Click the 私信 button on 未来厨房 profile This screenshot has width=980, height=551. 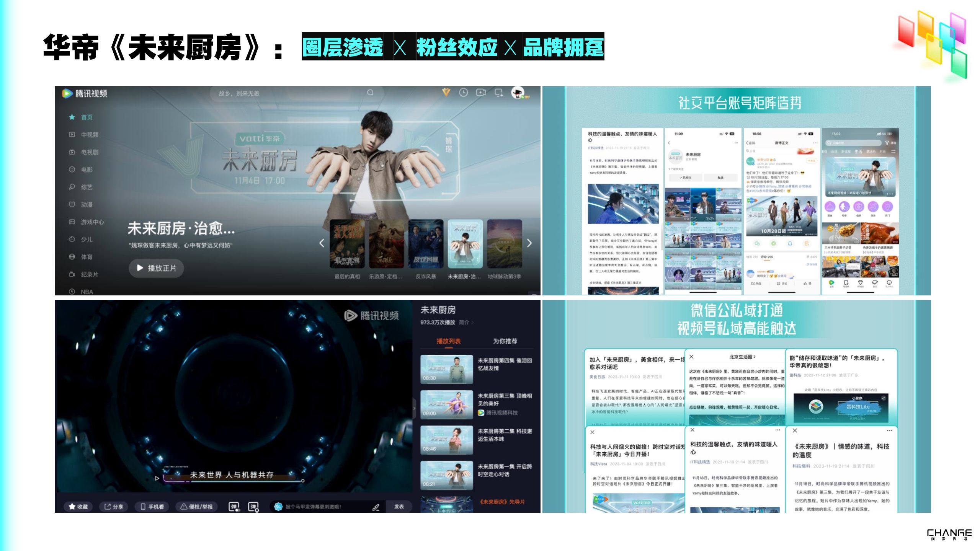pos(721,178)
